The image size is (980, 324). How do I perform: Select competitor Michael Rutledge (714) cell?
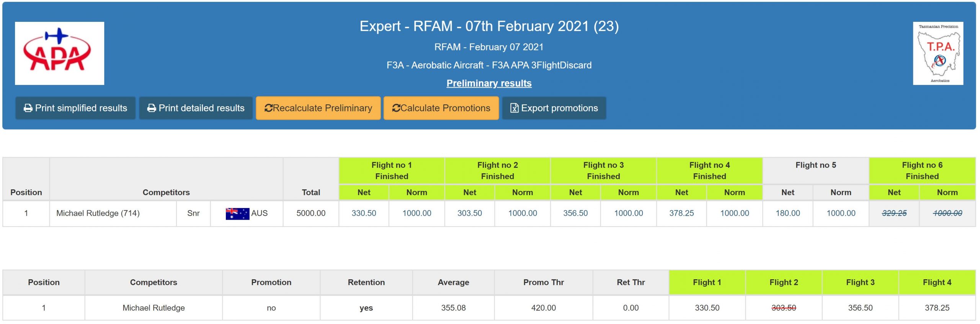98,213
